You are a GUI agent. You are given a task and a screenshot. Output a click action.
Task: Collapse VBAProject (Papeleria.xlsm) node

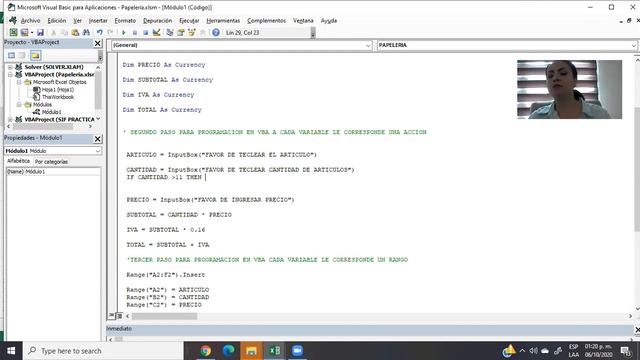[x=10, y=75]
